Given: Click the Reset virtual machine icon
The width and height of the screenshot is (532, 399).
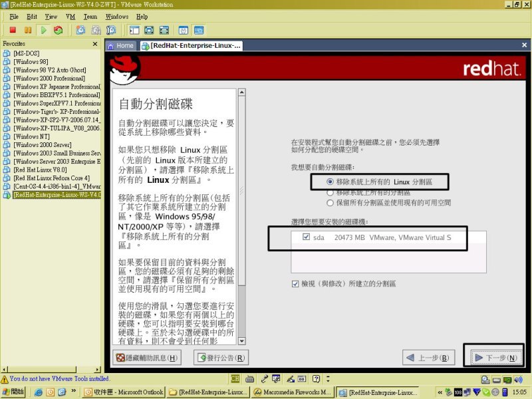Looking at the screenshot, I should pos(59,30).
